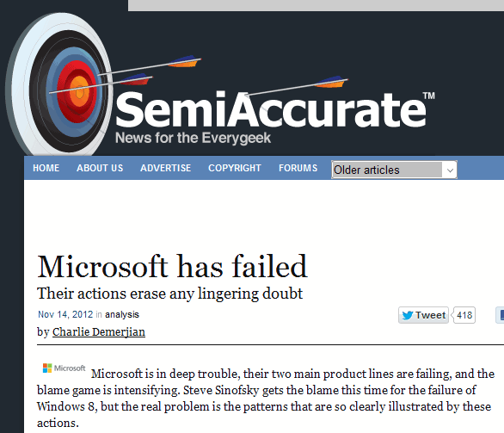
Task: Click the gray banner area at the top
Action: pyautogui.click(x=316, y=5)
